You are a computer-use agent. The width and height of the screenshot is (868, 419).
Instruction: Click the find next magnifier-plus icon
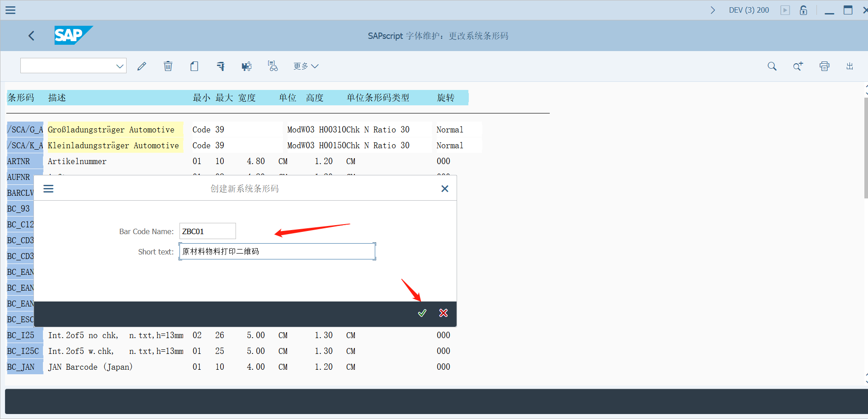(798, 66)
